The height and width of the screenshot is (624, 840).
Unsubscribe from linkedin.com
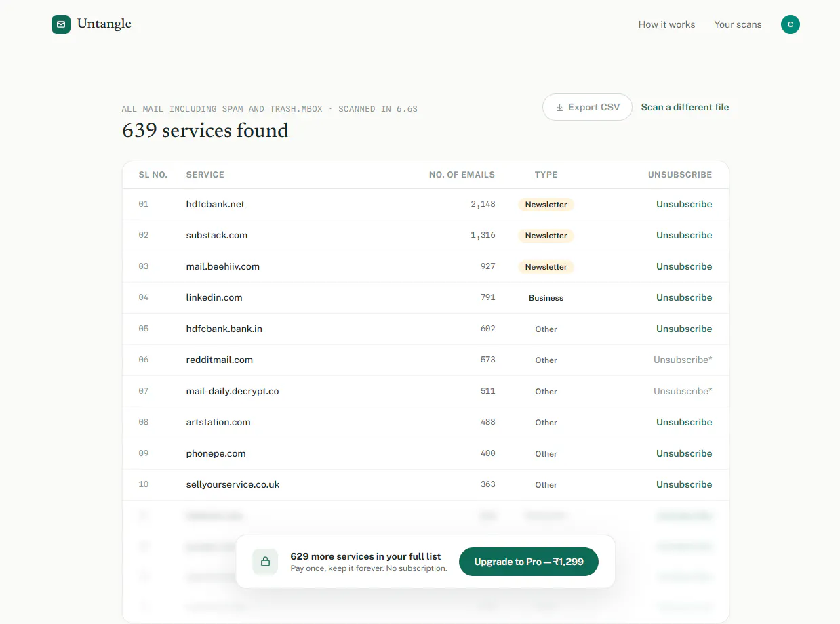[x=684, y=297]
